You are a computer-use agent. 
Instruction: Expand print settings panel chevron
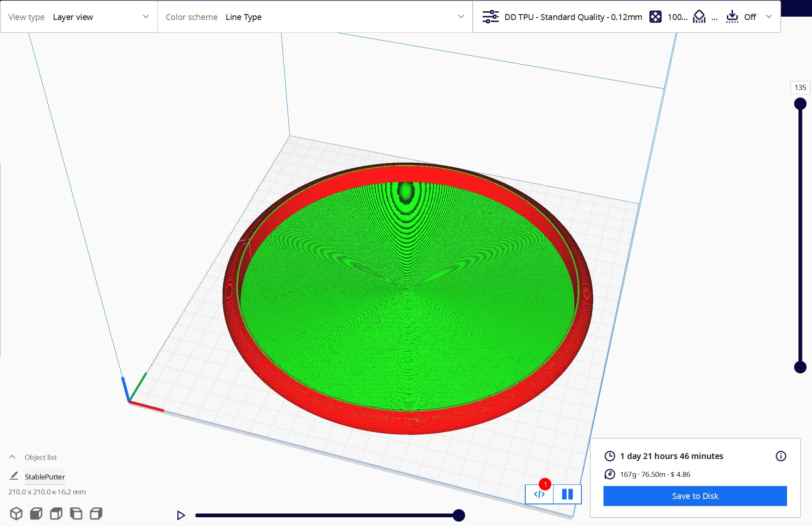coord(769,17)
